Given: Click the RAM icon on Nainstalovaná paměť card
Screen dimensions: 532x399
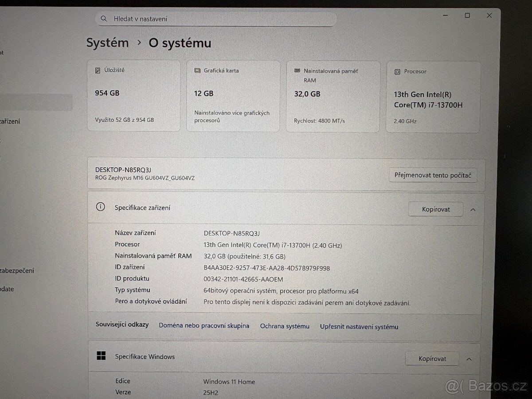Looking at the screenshot, I should click(x=297, y=70).
